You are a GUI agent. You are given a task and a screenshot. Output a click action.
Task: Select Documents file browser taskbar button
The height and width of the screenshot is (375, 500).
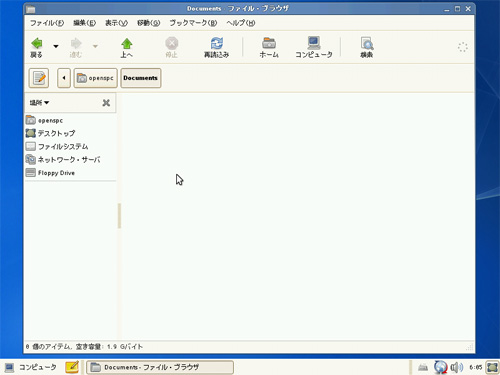160,367
